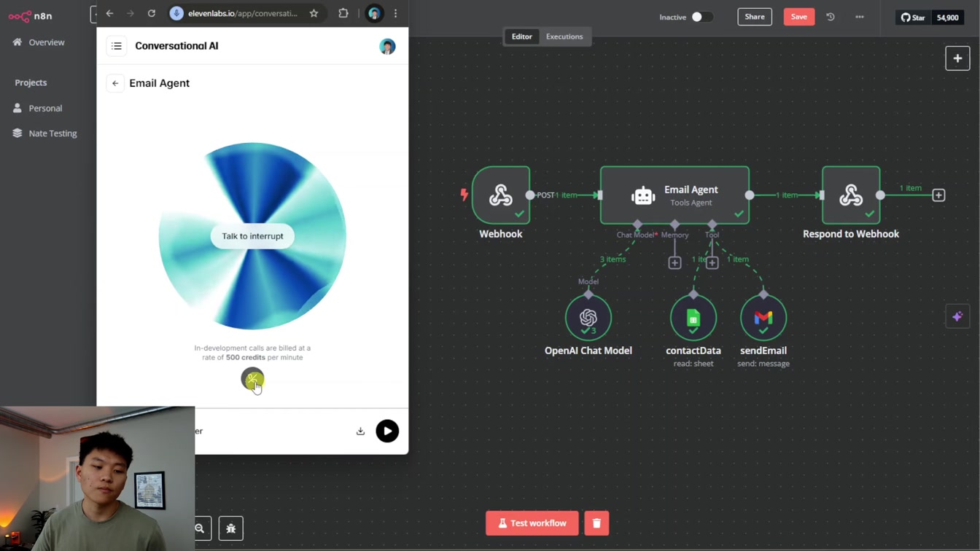Bookmark the page with star icon

pos(314,13)
